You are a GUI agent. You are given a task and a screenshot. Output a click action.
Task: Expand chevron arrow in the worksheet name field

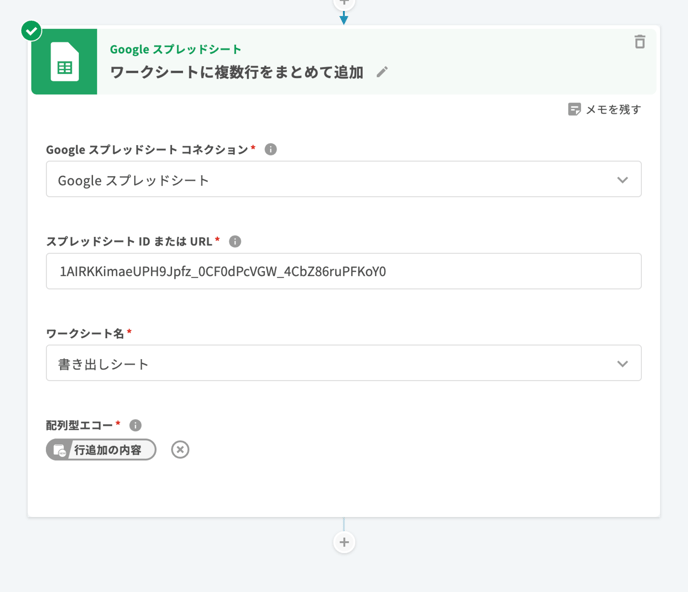pyautogui.click(x=622, y=364)
